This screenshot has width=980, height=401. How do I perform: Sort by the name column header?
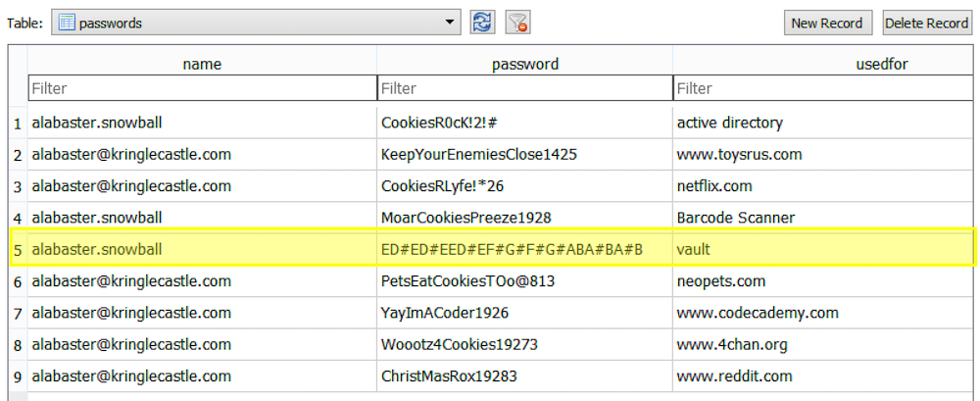(x=202, y=64)
